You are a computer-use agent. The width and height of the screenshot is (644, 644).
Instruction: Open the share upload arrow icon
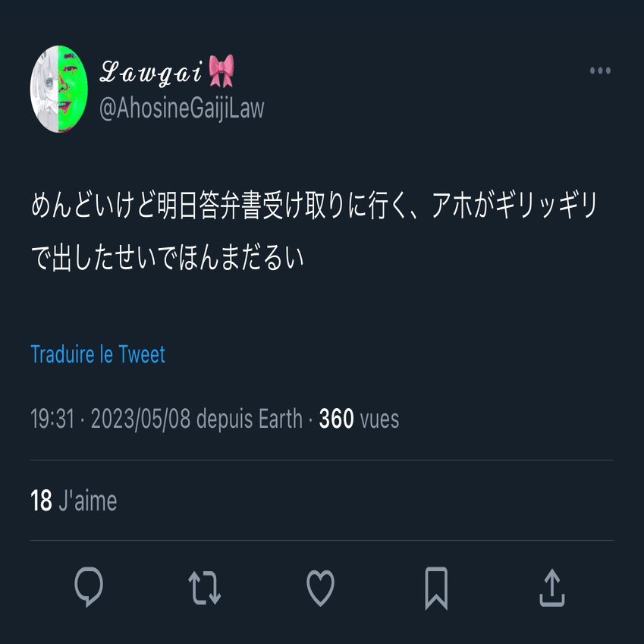pyautogui.click(x=552, y=588)
